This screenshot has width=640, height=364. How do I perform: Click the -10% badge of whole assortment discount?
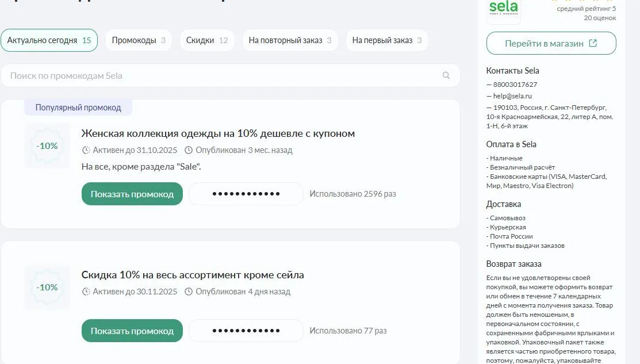[x=47, y=288]
